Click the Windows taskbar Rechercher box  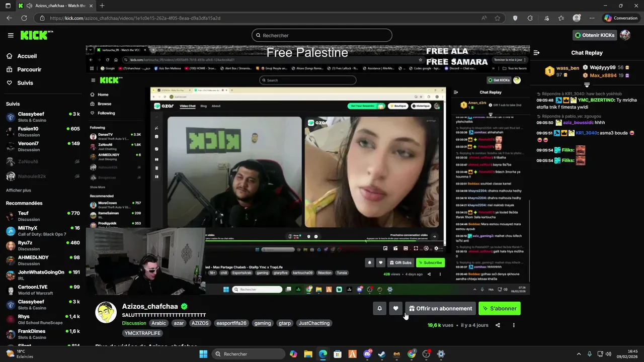pyautogui.click(x=249, y=354)
